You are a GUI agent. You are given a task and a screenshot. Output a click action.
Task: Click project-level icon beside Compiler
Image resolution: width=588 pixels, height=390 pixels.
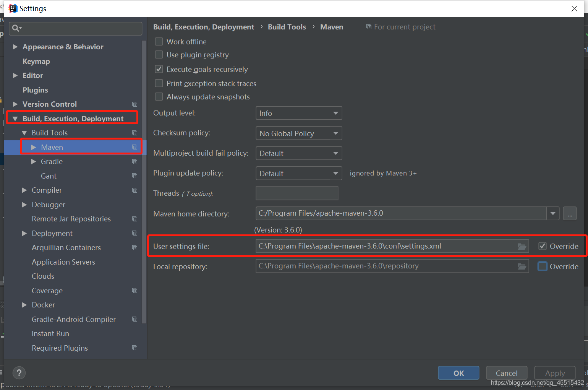click(x=134, y=190)
